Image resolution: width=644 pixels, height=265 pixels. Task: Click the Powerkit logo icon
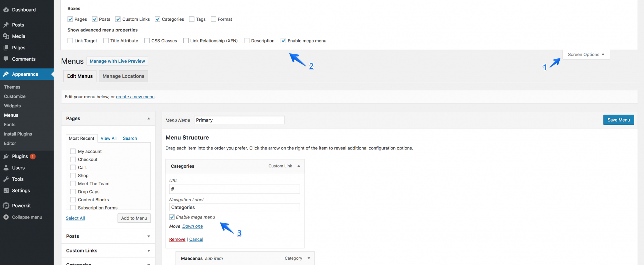[x=6, y=206]
